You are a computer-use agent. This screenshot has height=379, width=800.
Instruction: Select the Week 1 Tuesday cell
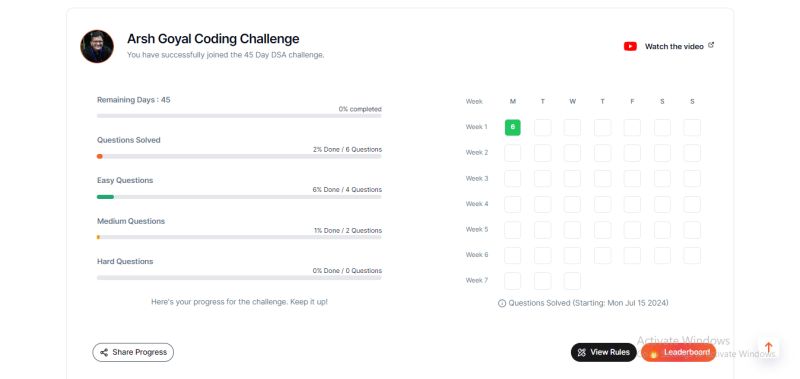pyautogui.click(x=542, y=127)
